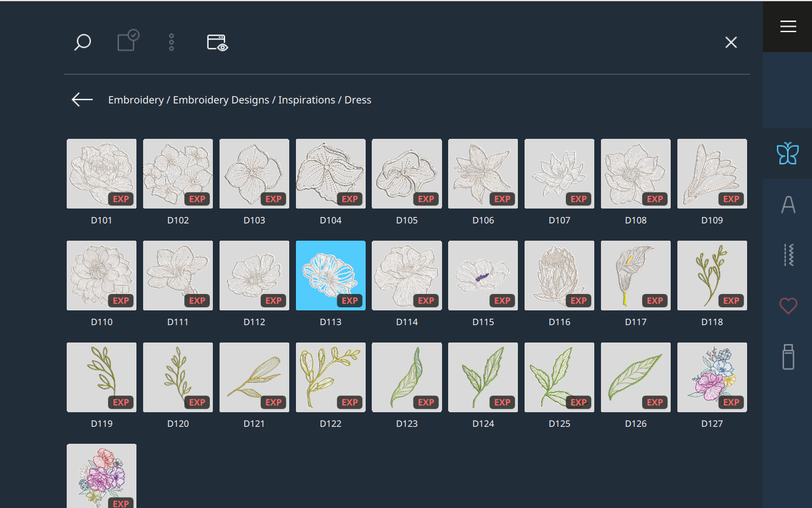Image resolution: width=812 pixels, height=508 pixels.
Task: Select design thumbnail D114
Action: click(x=407, y=276)
